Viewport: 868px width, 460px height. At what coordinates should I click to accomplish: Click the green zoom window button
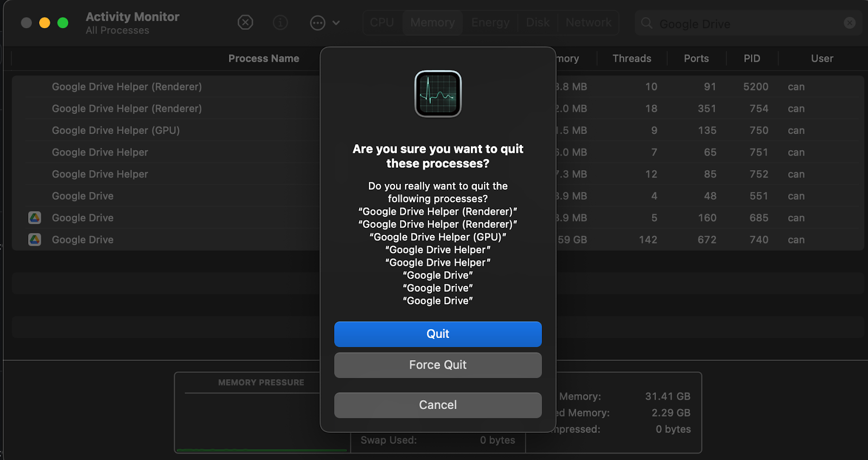[x=63, y=23]
